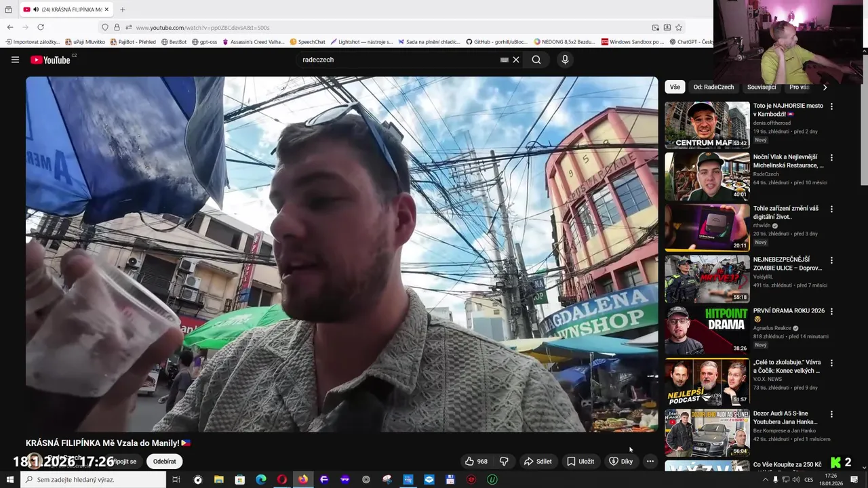The height and width of the screenshot is (488, 868).
Task: Submit search with magnifier icon
Action: click(536, 60)
